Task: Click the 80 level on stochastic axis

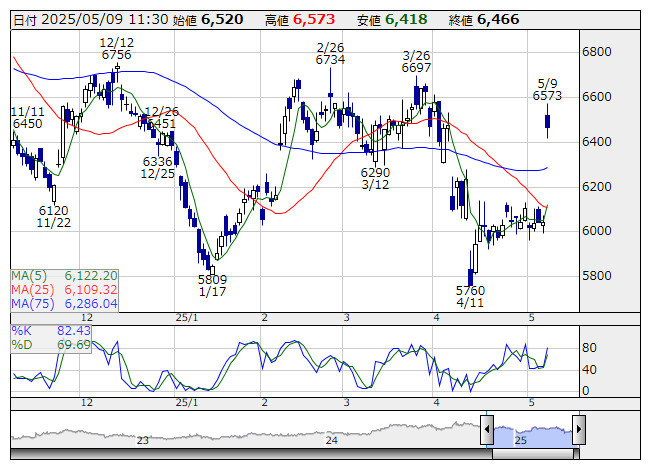Action: click(x=589, y=348)
